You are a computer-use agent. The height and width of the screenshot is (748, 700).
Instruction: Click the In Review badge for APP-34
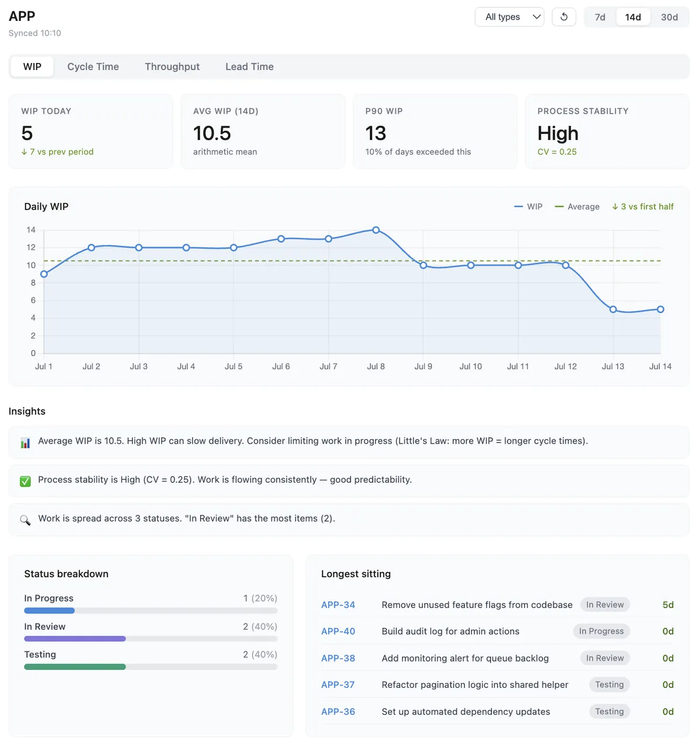605,605
